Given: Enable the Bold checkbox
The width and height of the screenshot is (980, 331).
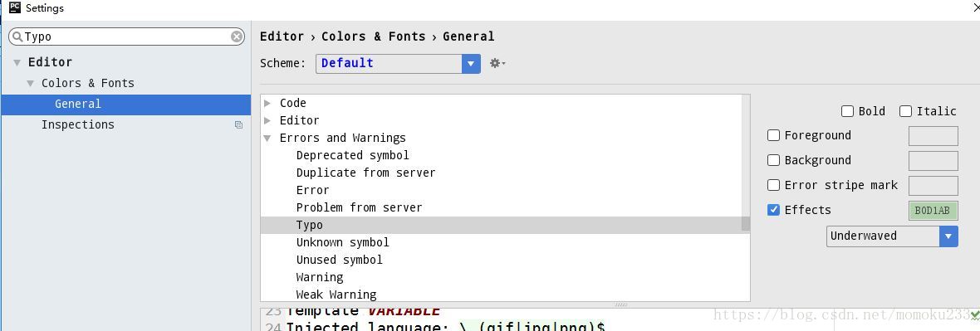Looking at the screenshot, I should pyautogui.click(x=847, y=111).
